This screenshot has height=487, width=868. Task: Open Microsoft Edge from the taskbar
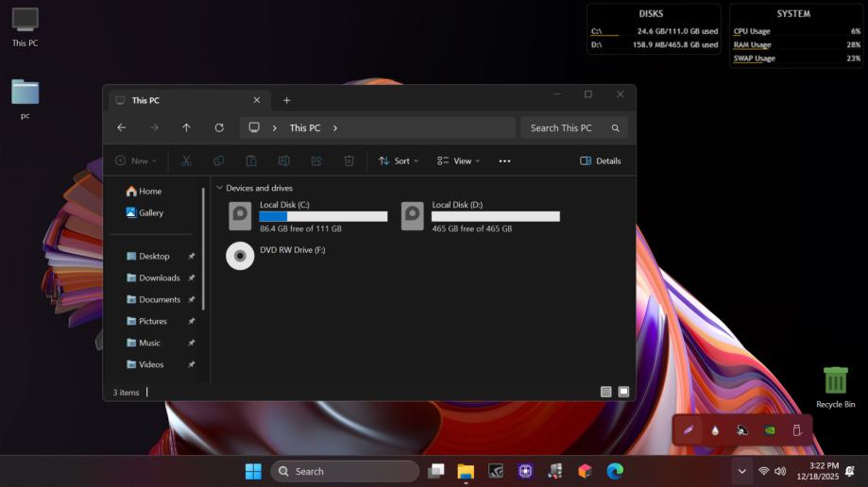pos(615,471)
